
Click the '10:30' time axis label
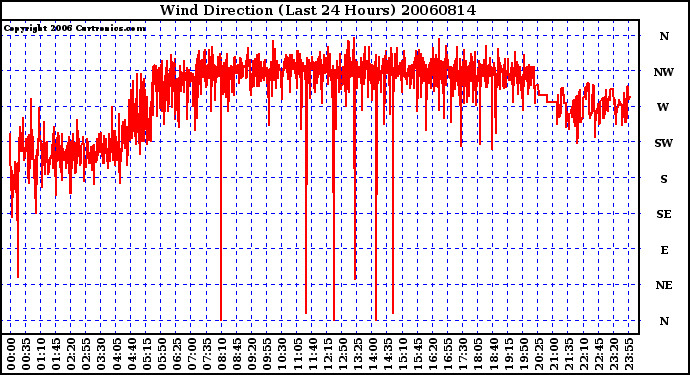click(x=282, y=354)
